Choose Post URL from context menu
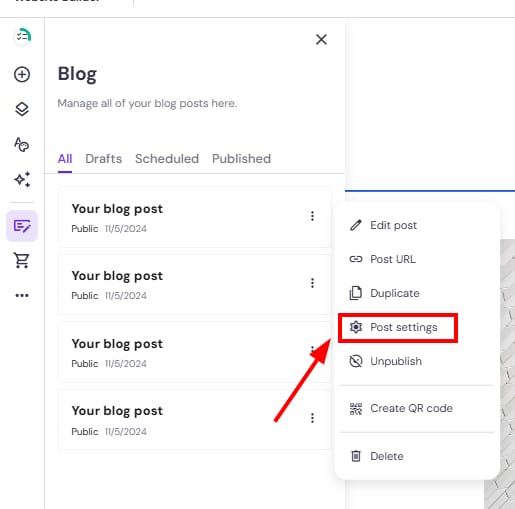Viewport: 515px width, 509px height. coord(417,259)
